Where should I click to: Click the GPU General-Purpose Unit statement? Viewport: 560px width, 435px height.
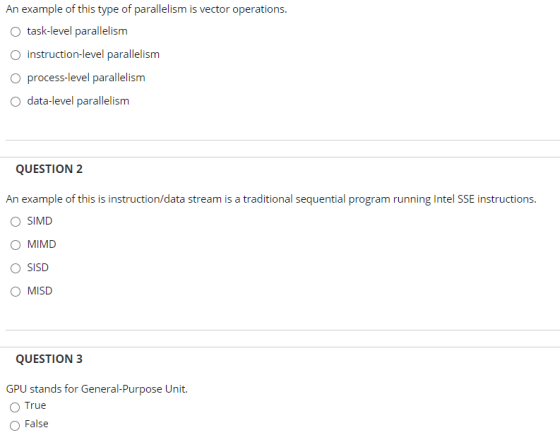(97, 389)
